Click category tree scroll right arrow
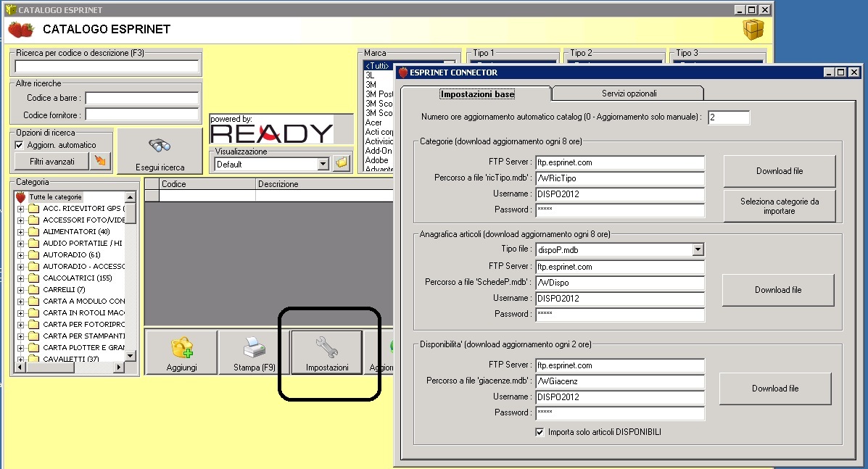Screen dimensions: 868x469 pos(119,367)
